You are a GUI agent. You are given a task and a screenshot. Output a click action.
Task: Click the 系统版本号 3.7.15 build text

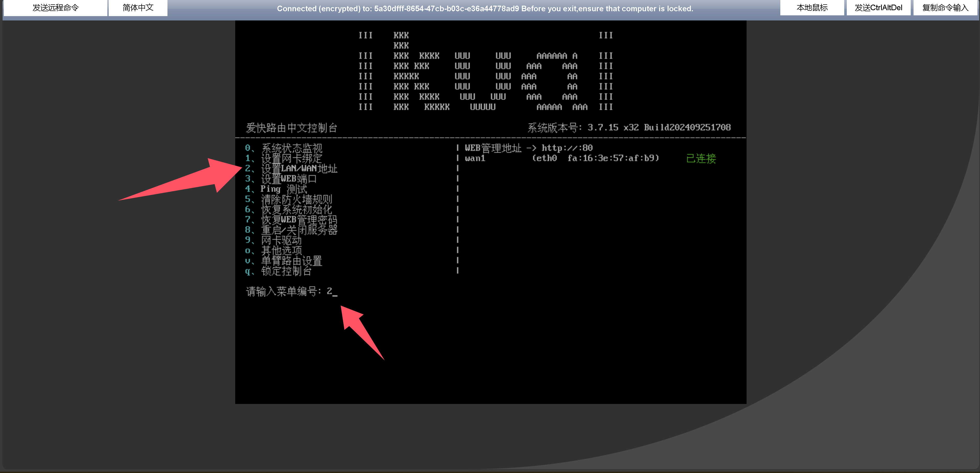(x=629, y=128)
